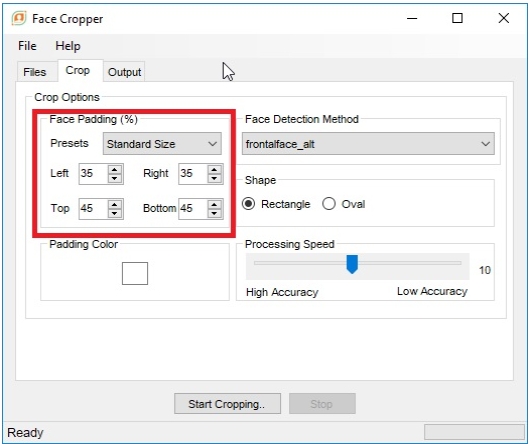Switch to the Files tab
Image resolution: width=530 pixels, height=444 pixels.
click(35, 72)
